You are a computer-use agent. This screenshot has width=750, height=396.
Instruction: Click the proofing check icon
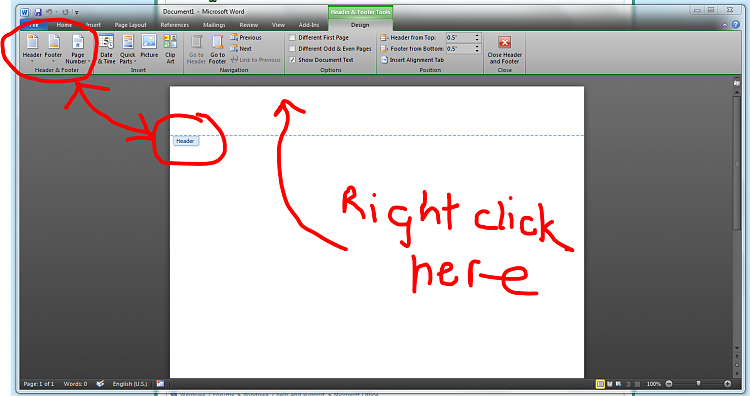(100, 384)
